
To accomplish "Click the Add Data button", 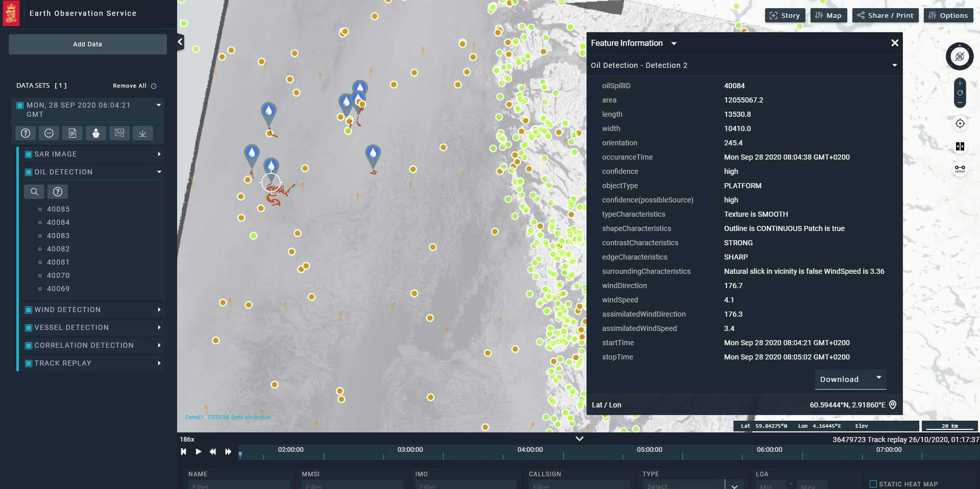I will (x=88, y=44).
